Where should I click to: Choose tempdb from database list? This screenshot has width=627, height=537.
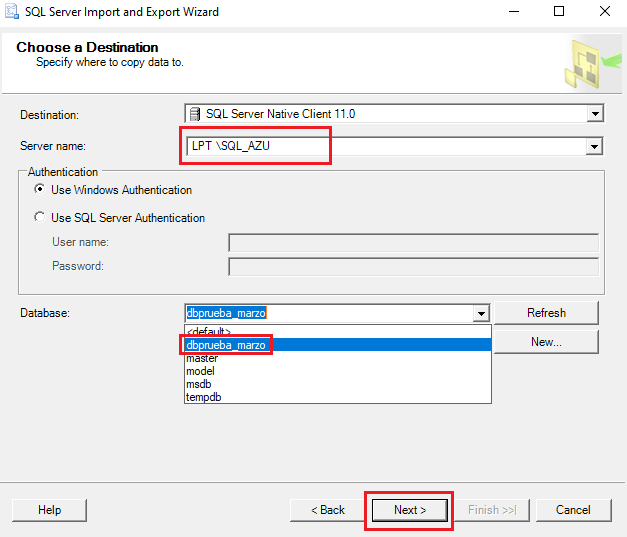[337, 397]
